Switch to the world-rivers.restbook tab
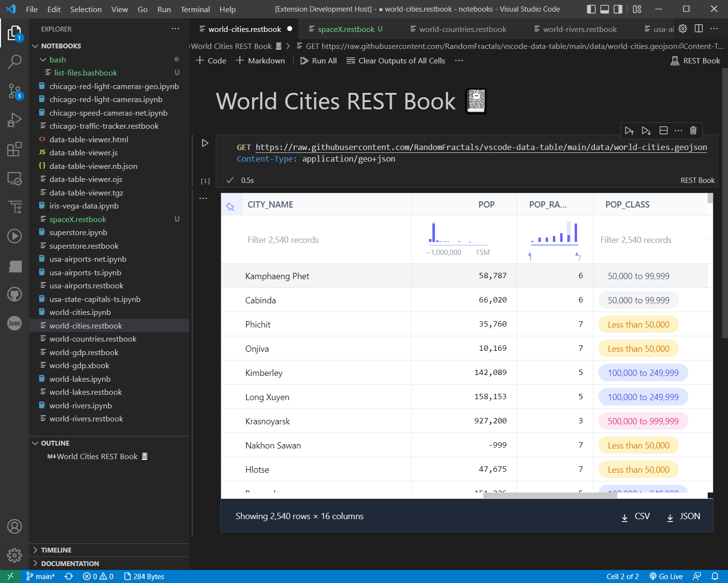The width and height of the screenshot is (728, 583). click(x=580, y=29)
